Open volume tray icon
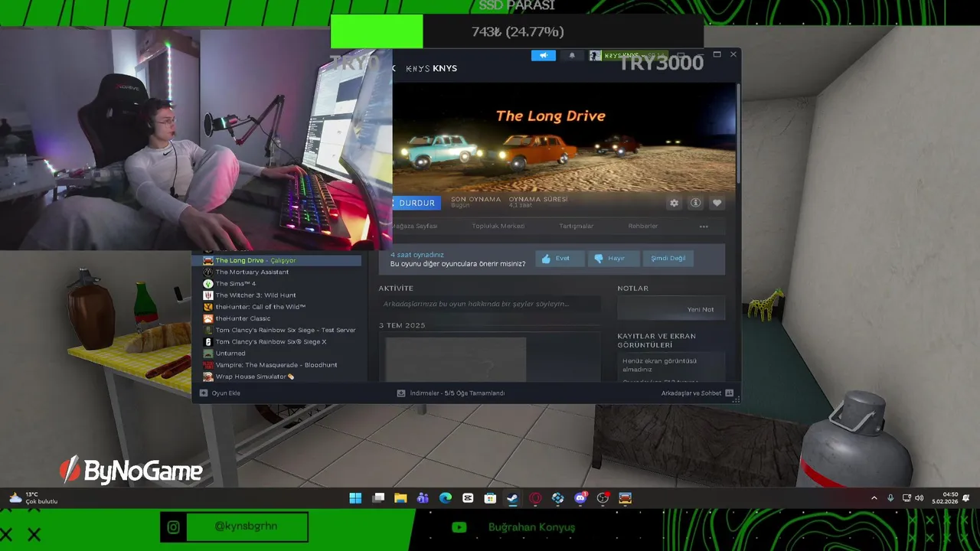The image size is (980, 551). pyautogui.click(x=919, y=498)
